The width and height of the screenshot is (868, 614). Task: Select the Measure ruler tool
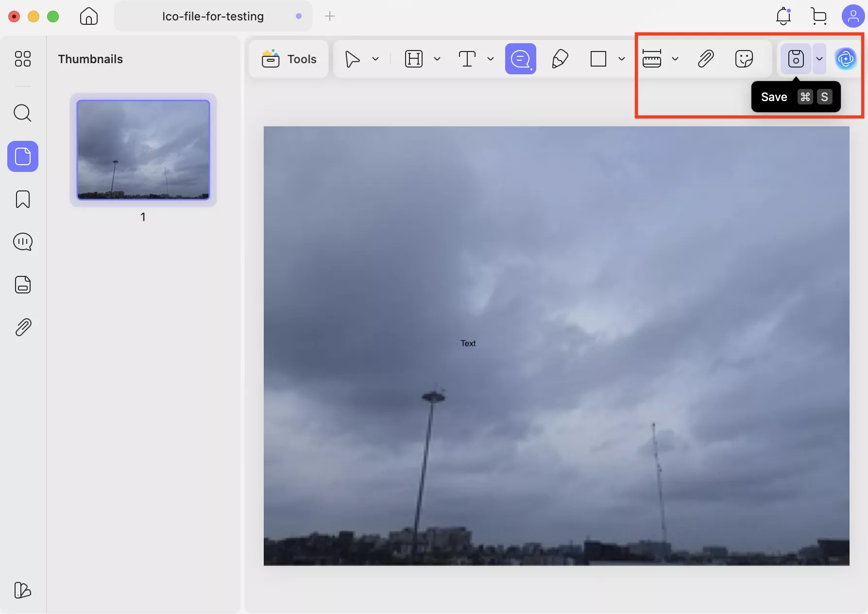click(x=651, y=59)
